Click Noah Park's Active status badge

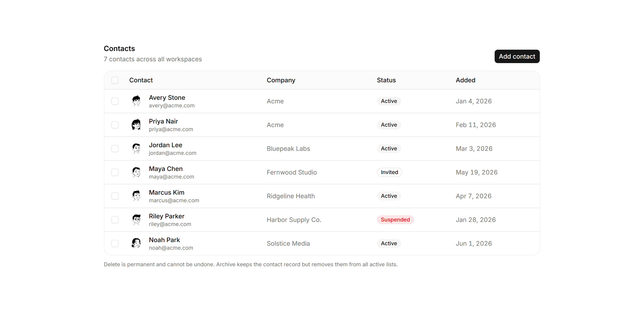tap(389, 243)
